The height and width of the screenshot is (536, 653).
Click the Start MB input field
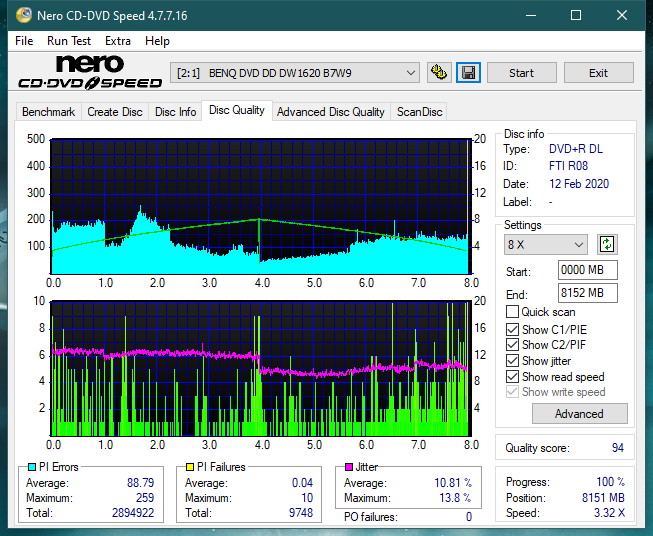(587, 270)
